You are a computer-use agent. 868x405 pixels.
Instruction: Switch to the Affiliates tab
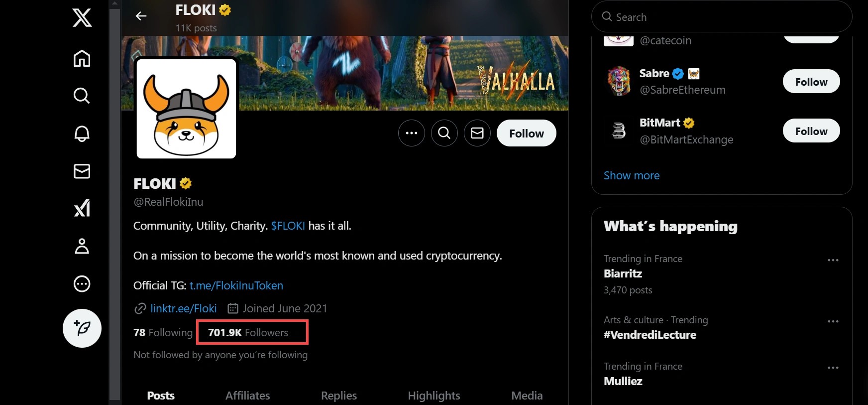[247, 396]
